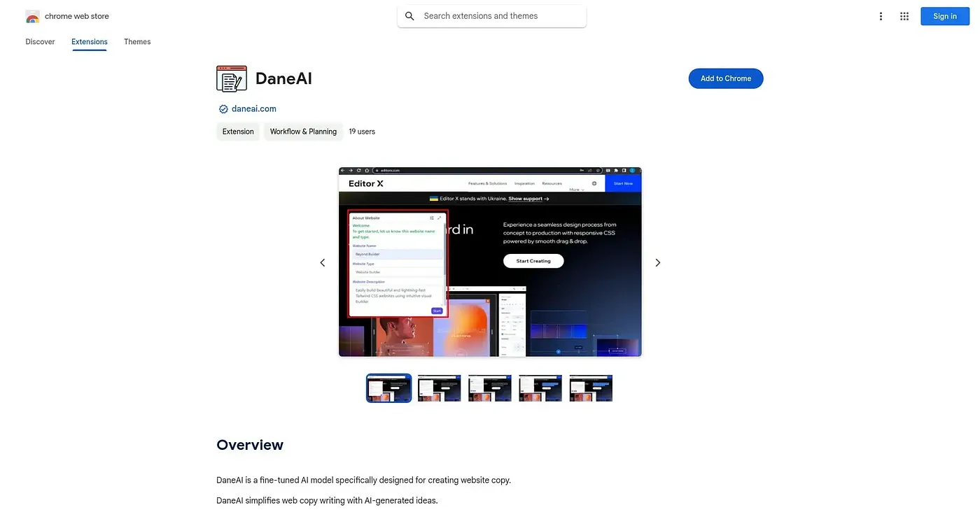980x510 pixels.
Task: Click the chrome web store title text
Action: pos(77,16)
